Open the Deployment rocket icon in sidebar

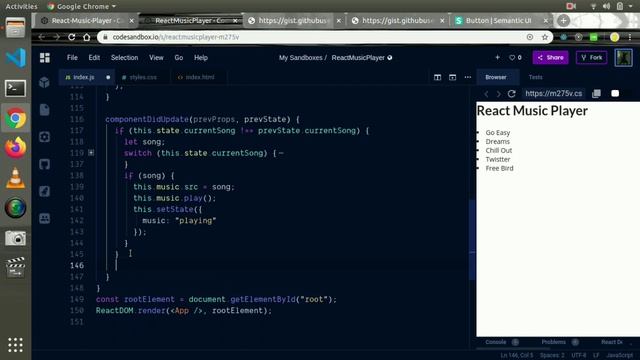click(x=44, y=191)
